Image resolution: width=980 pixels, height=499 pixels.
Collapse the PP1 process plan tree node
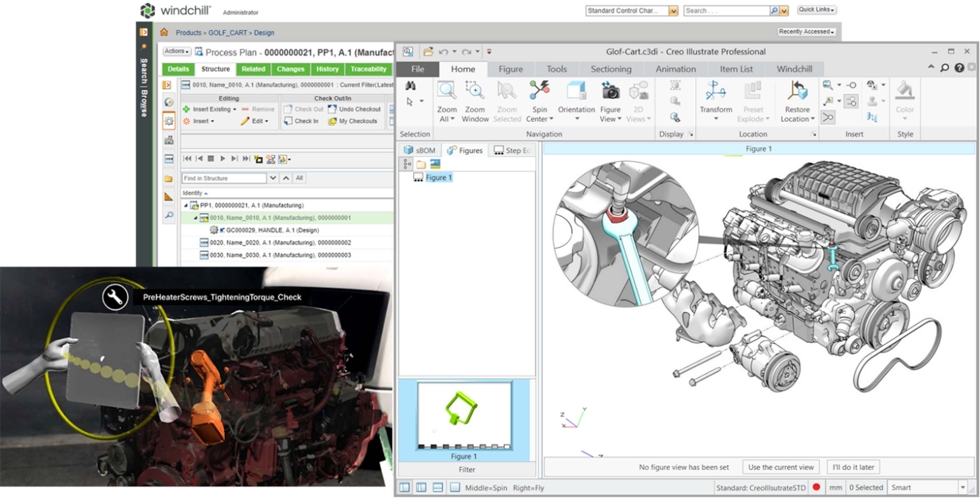[186, 206]
